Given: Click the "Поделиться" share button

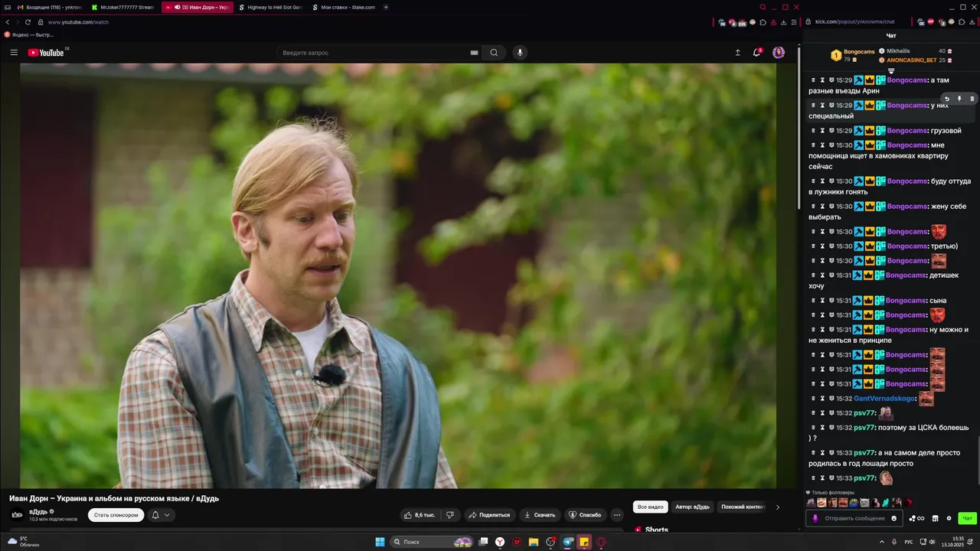Looking at the screenshot, I should pos(489,515).
